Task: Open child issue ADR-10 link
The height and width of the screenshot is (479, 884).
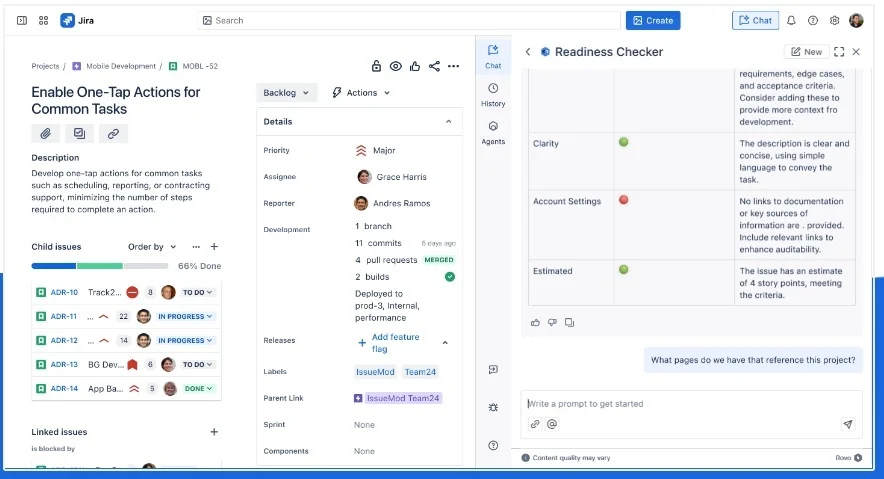Action: (x=64, y=292)
